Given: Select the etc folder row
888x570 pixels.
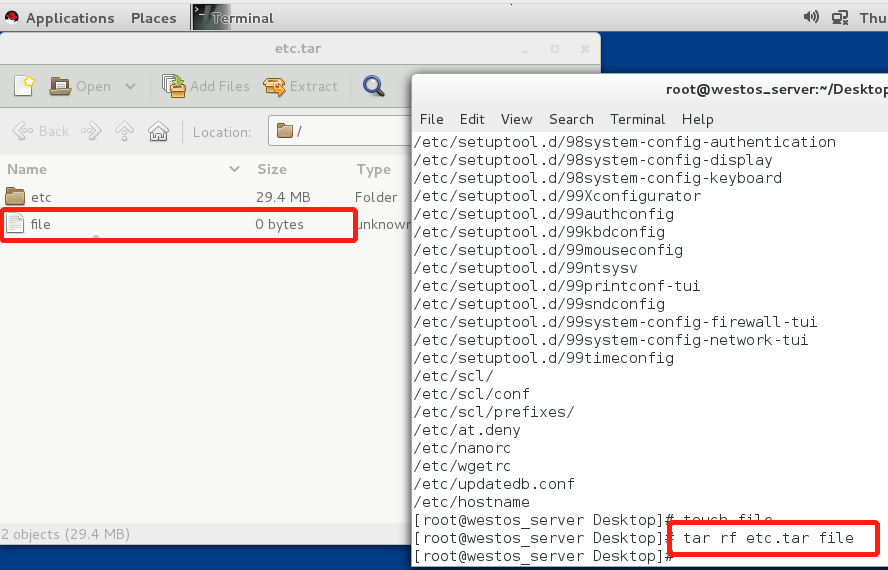Looking at the screenshot, I should 206,197.
